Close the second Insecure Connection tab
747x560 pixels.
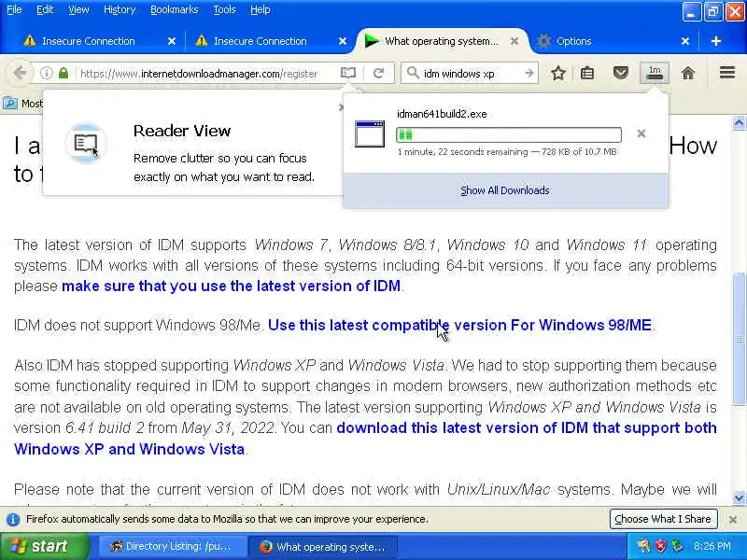[x=343, y=41]
